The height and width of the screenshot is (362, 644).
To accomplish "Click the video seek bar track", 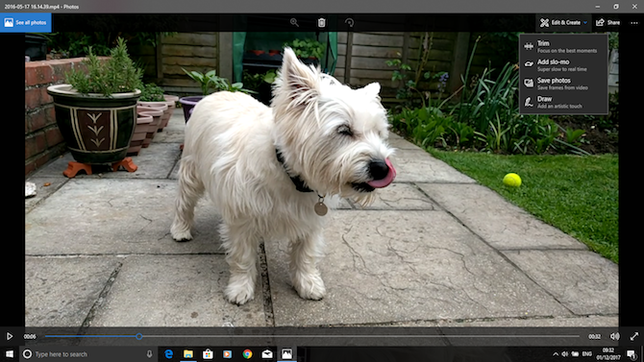I will click(x=312, y=336).
